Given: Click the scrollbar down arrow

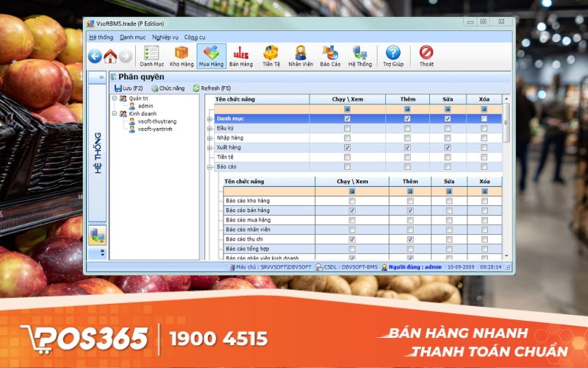Looking at the screenshot, I should coord(506,255).
